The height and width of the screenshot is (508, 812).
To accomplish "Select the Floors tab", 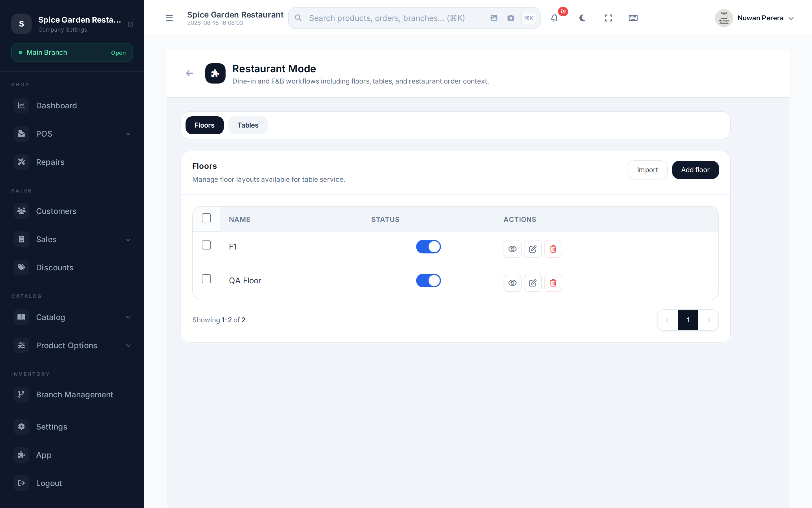I will click(204, 125).
